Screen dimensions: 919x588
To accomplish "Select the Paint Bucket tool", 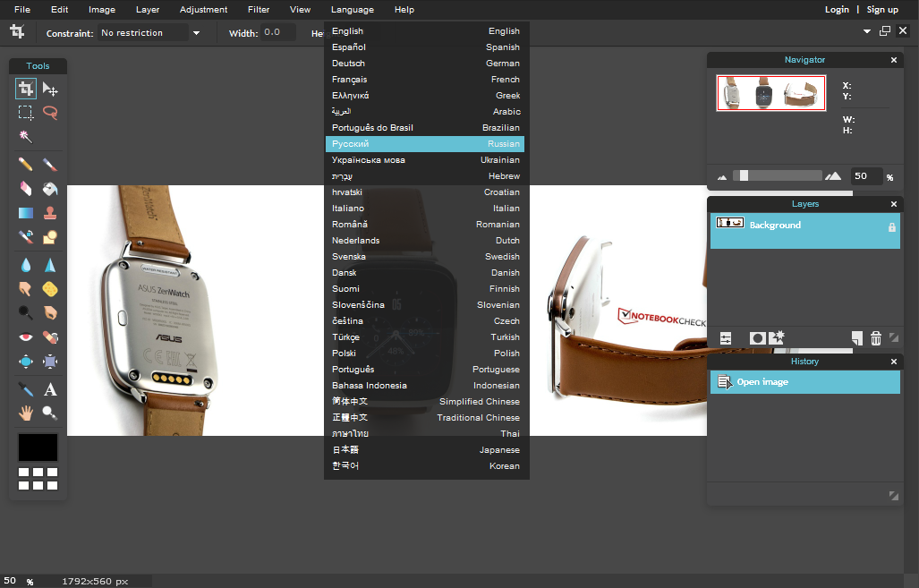I will (50, 188).
